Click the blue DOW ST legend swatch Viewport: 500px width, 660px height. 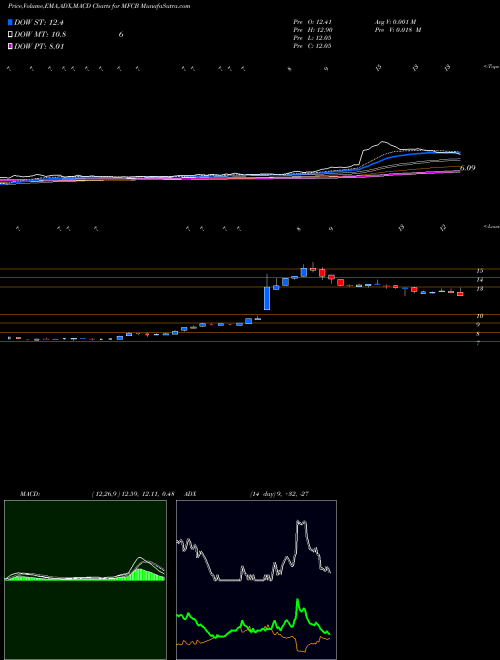pyautogui.click(x=10, y=22)
